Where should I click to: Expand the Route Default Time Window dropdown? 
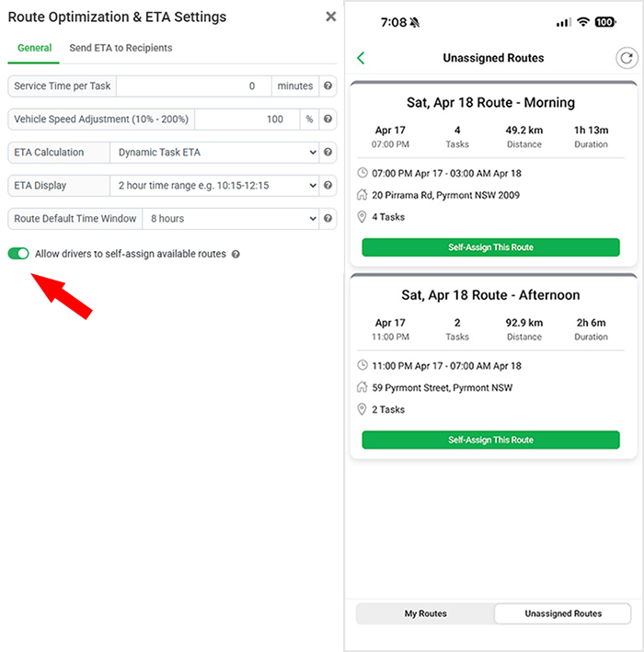231,218
